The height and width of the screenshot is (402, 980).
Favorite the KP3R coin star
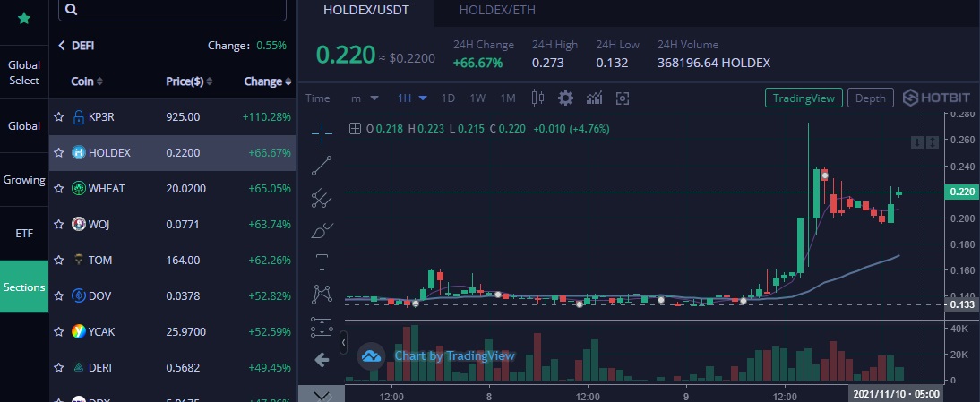pos(59,116)
